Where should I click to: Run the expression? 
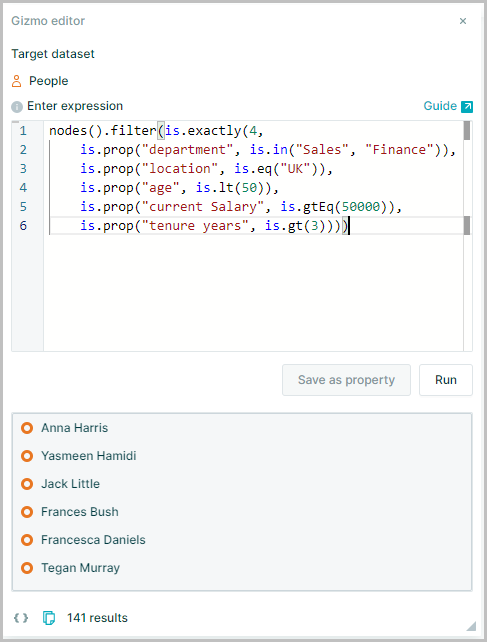[x=446, y=380]
